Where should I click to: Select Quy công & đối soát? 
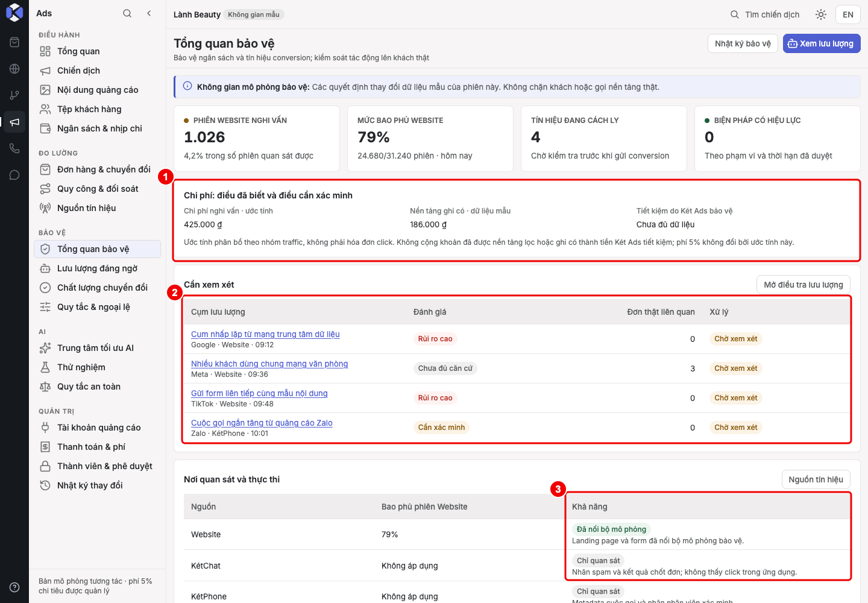pos(97,189)
